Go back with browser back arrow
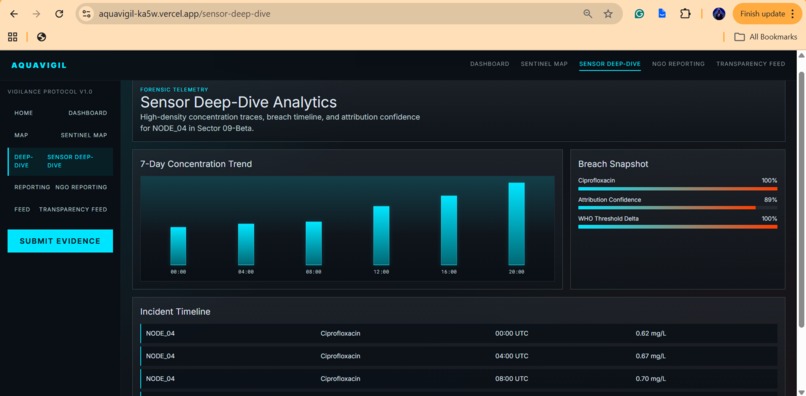806x396 pixels. (x=14, y=14)
